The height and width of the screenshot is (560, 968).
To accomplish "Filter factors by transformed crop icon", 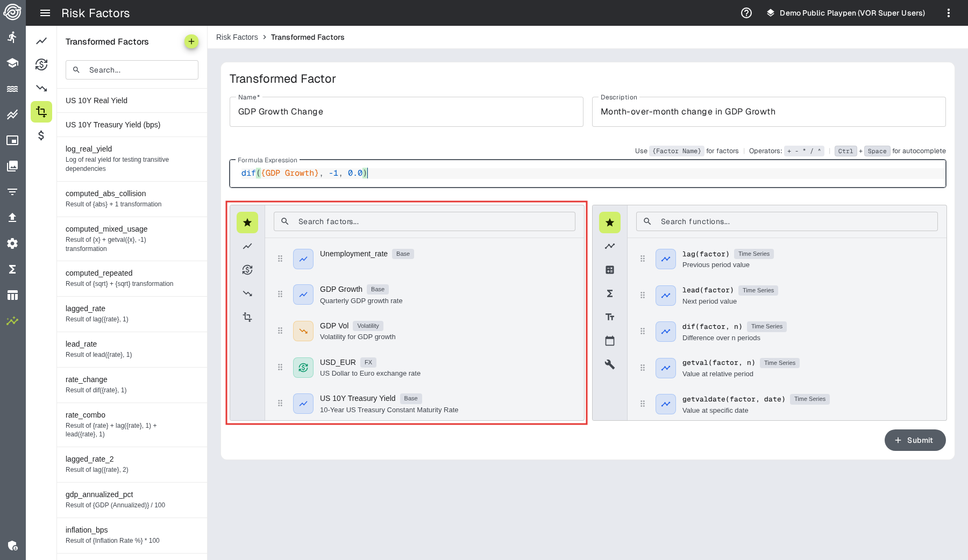I will (x=247, y=317).
